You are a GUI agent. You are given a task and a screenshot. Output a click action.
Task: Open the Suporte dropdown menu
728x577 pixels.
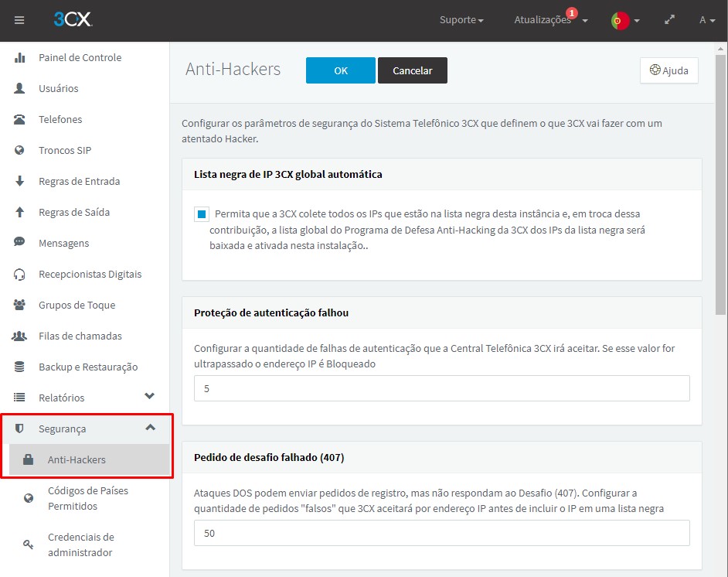point(461,20)
